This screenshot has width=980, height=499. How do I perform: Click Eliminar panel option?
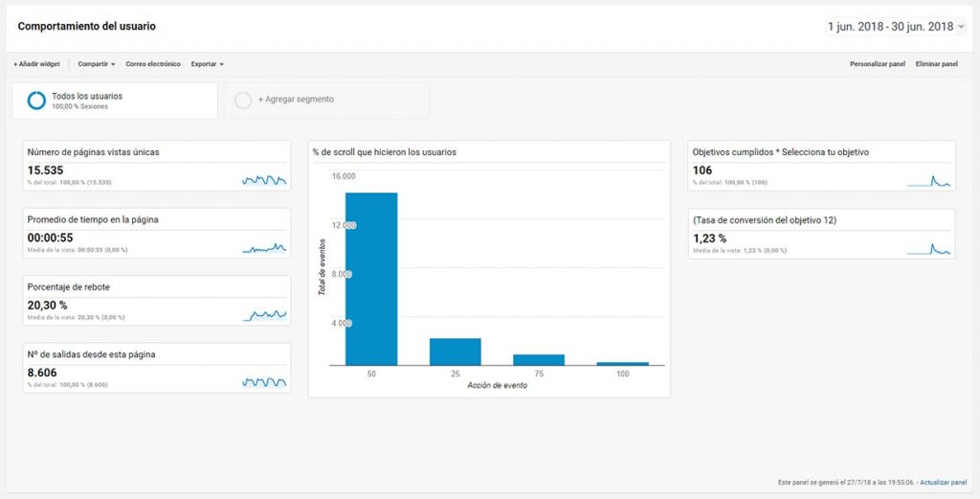point(937,64)
